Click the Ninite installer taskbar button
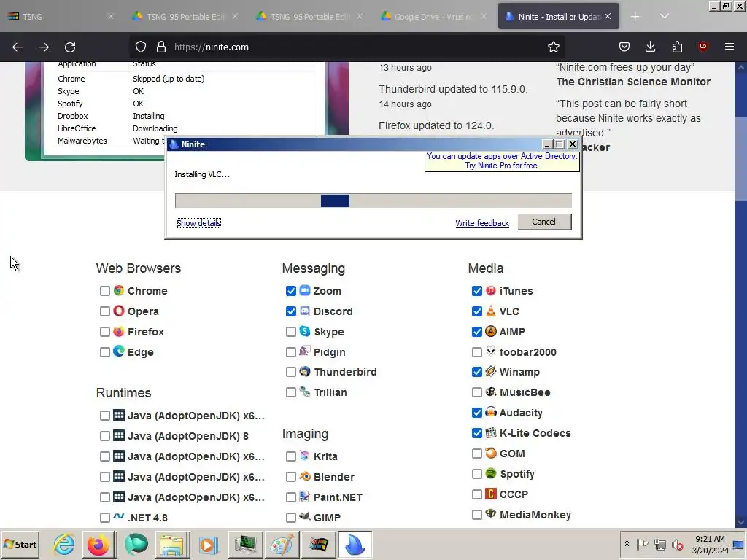Image resolution: width=747 pixels, height=560 pixels. pyautogui.click(x=355, y=544)
